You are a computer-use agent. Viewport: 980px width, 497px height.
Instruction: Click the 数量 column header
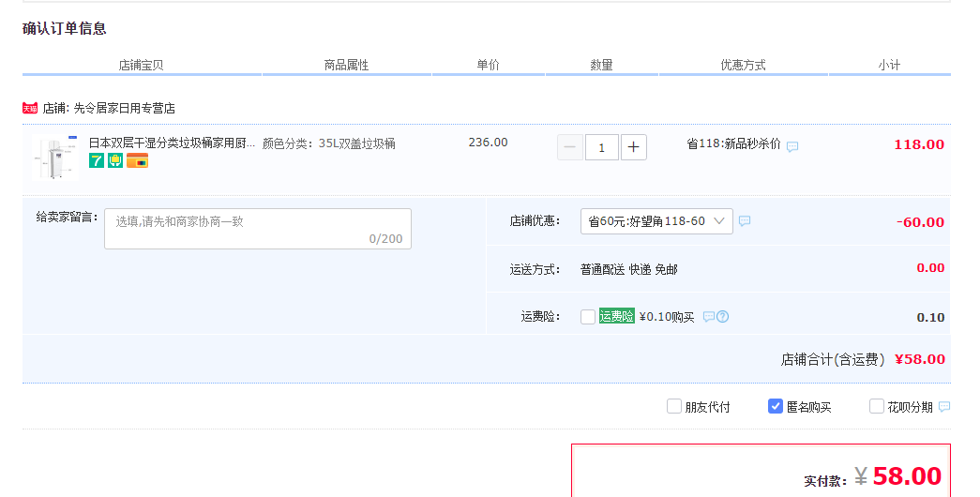(x=601, y=65)
